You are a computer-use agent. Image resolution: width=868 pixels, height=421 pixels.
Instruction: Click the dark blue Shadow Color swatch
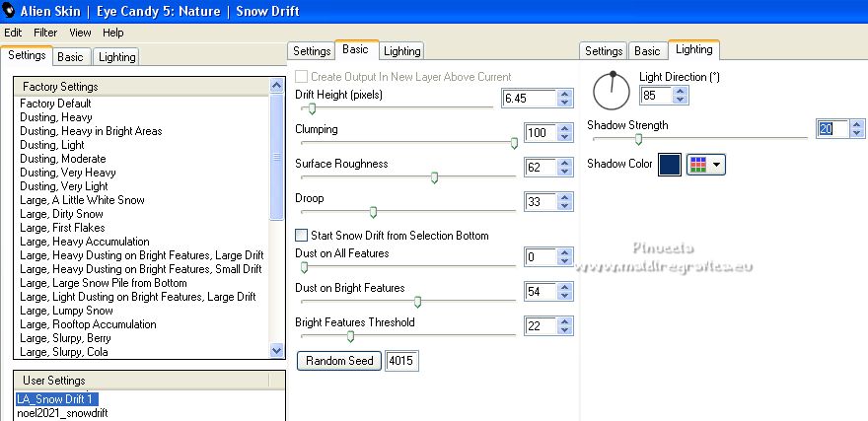[670, 165]
